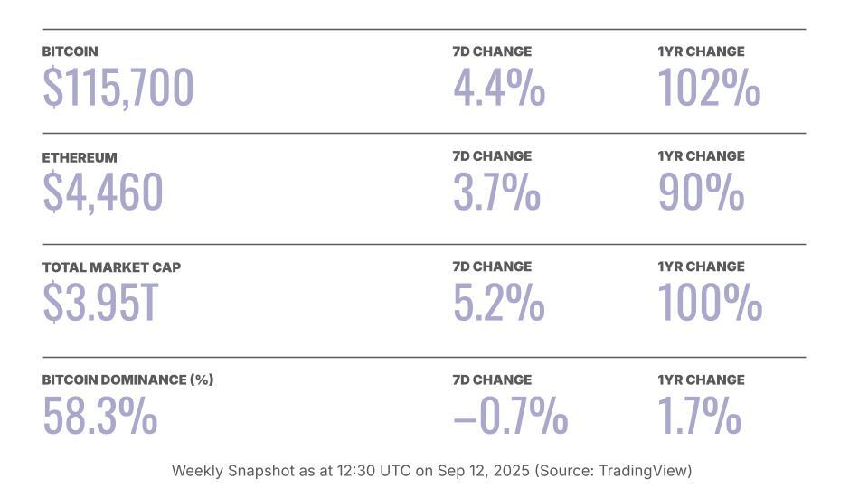
Task: Click the 5.2% market cap weekly change
Action: (498, 303)
